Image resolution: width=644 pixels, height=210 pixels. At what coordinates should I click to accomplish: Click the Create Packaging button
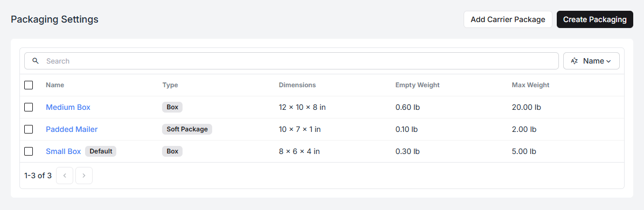594,19
